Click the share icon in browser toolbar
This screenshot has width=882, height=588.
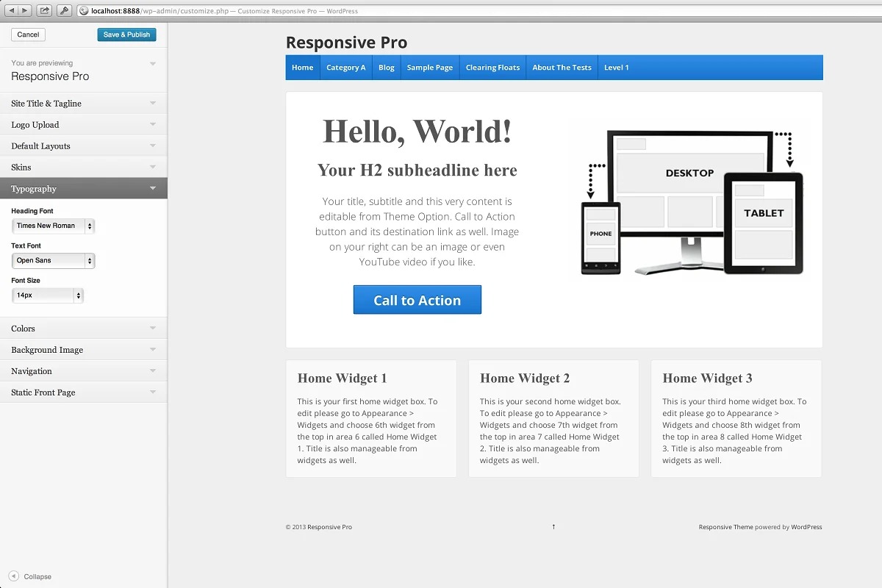[44, 10]
